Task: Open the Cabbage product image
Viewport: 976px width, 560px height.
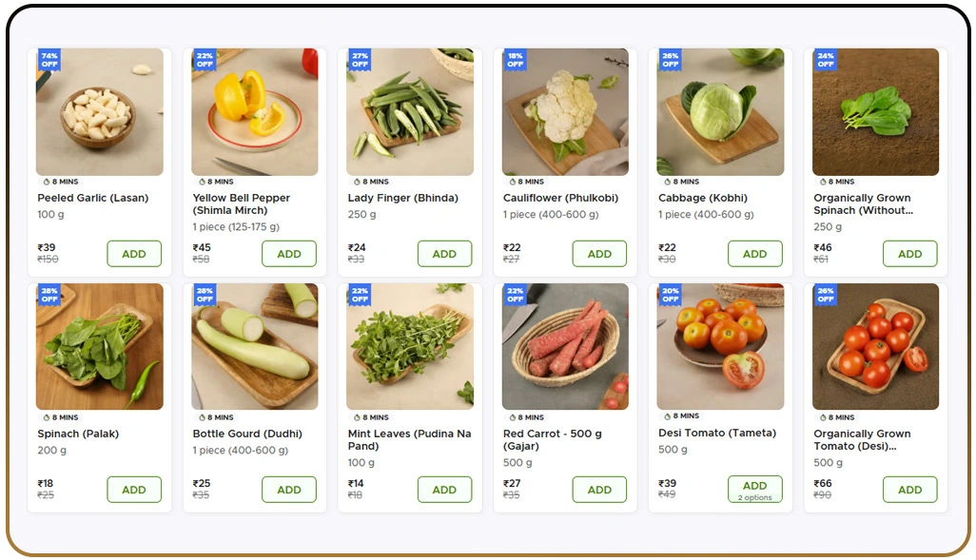Action: (x=720, y=112)
